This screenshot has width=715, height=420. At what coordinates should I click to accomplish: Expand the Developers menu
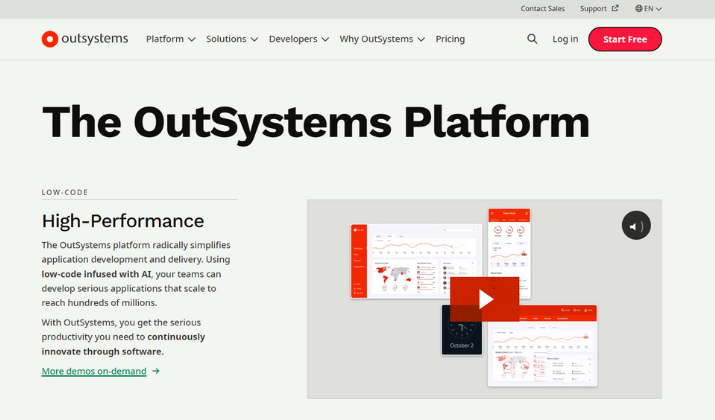coord(299,39)
